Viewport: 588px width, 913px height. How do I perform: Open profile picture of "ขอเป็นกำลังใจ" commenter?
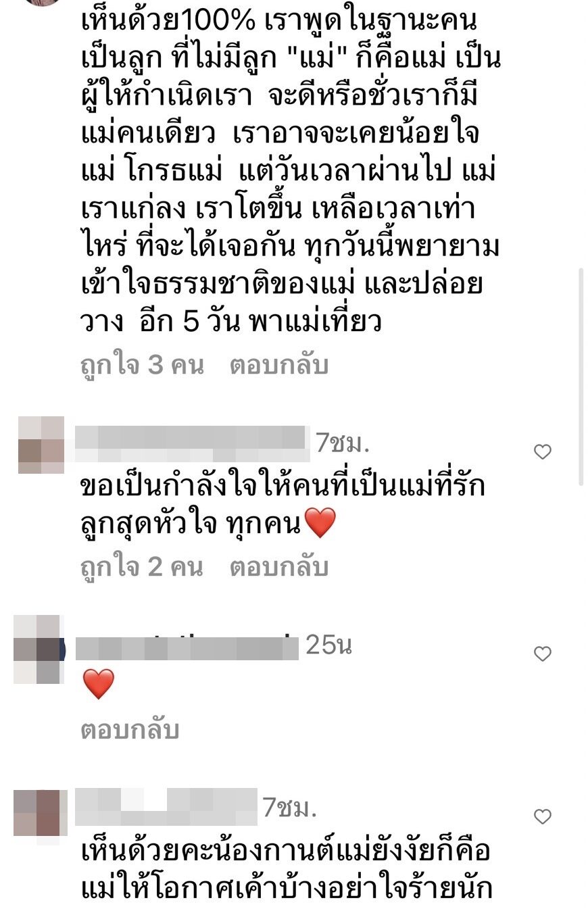point(41,444)
